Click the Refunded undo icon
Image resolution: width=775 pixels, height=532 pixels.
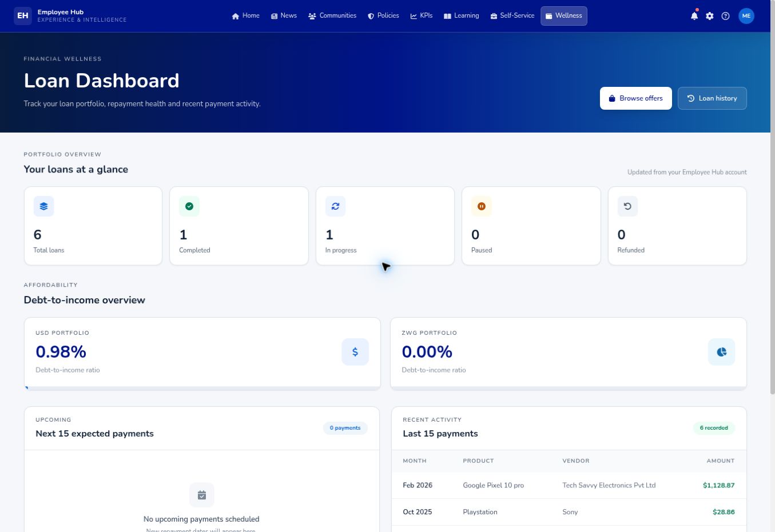coord(627,206)
